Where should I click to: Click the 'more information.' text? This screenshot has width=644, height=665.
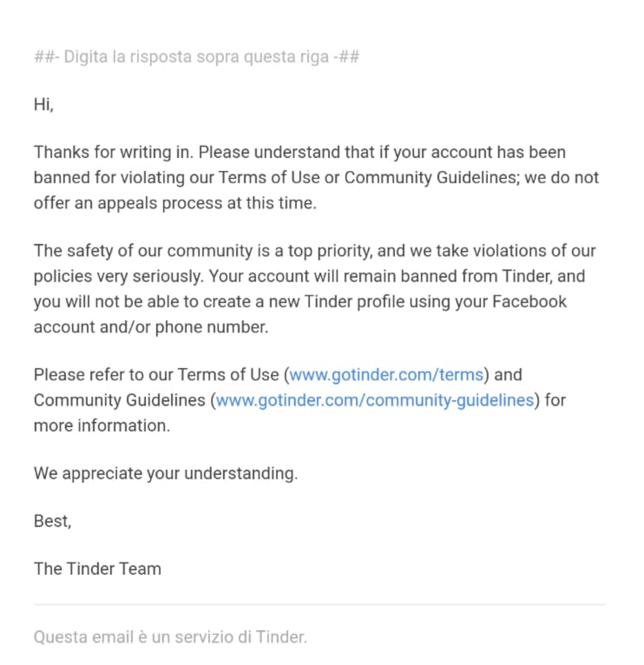[102, 426]
